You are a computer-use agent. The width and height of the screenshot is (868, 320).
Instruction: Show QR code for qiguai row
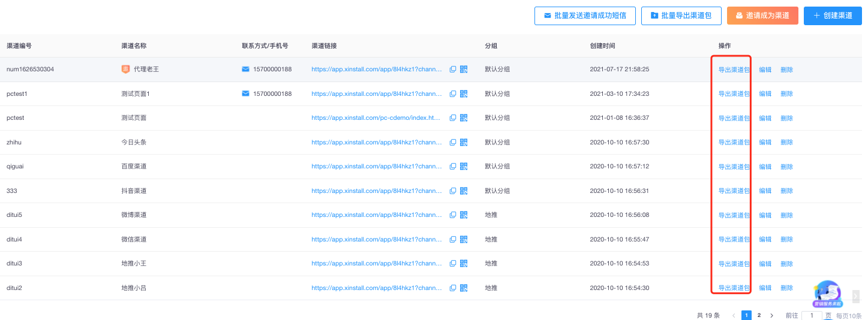[x=464, y=167]
